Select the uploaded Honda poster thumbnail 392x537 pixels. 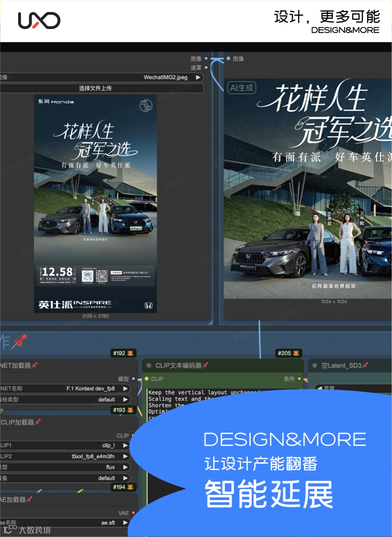95,204
